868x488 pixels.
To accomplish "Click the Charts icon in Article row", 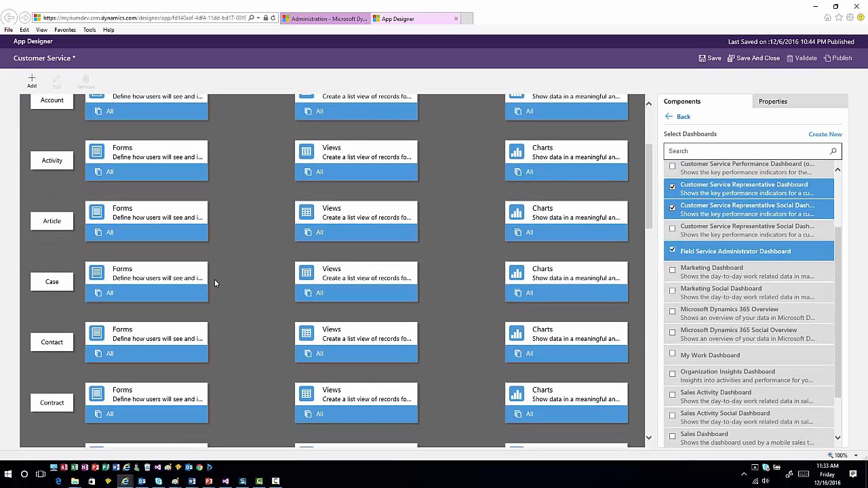I will tap(517, 213).
